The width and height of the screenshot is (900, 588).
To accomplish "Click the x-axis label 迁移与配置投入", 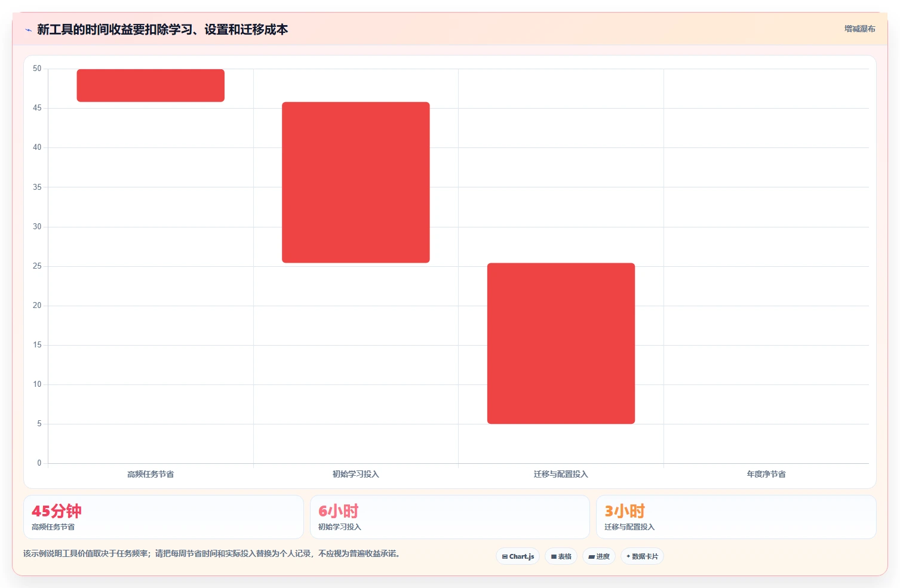I will [561, 474].
